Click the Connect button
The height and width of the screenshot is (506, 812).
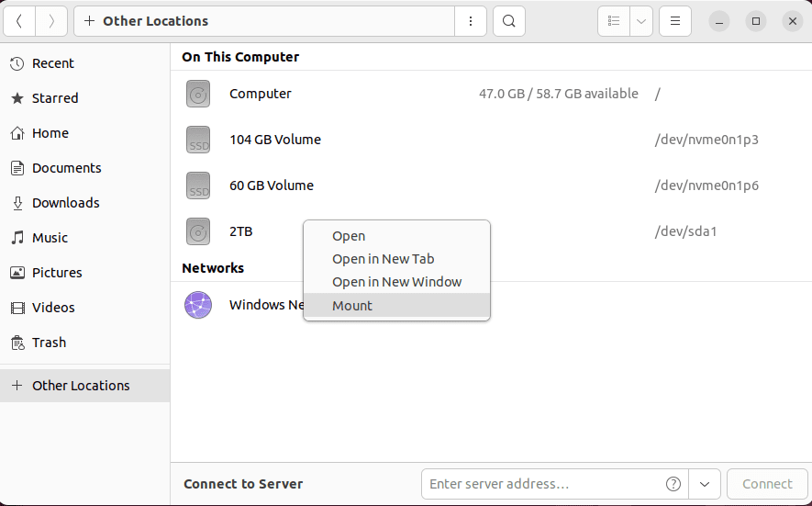766,484
